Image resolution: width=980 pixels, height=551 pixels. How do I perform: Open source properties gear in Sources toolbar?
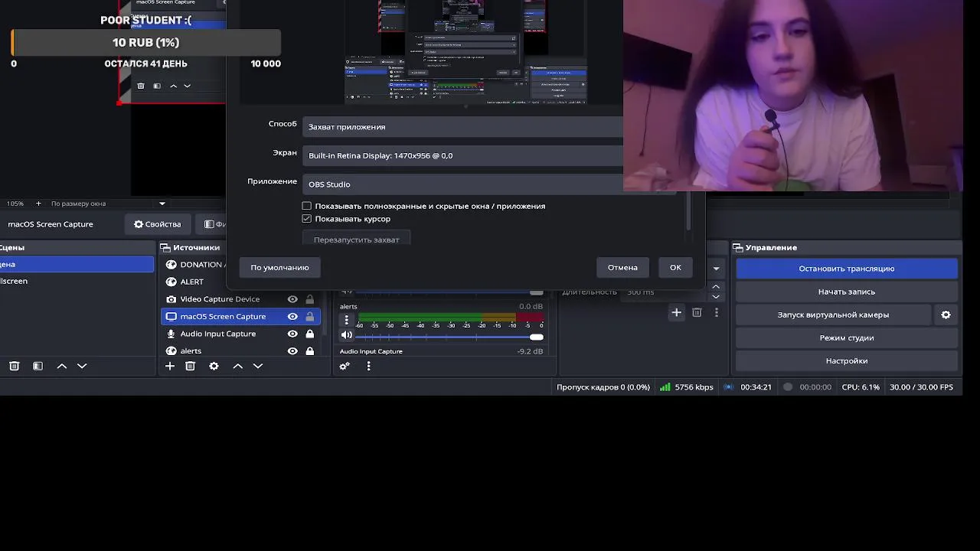click(x=214, y=366)
